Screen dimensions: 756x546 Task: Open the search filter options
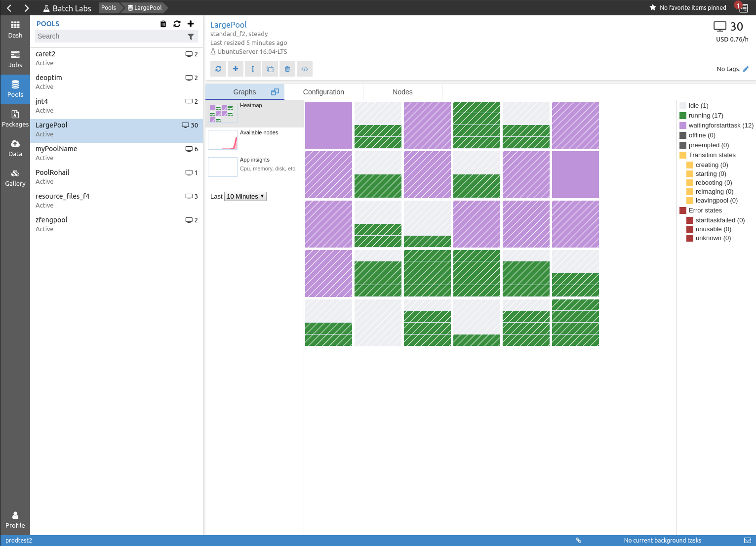point(191,37)
